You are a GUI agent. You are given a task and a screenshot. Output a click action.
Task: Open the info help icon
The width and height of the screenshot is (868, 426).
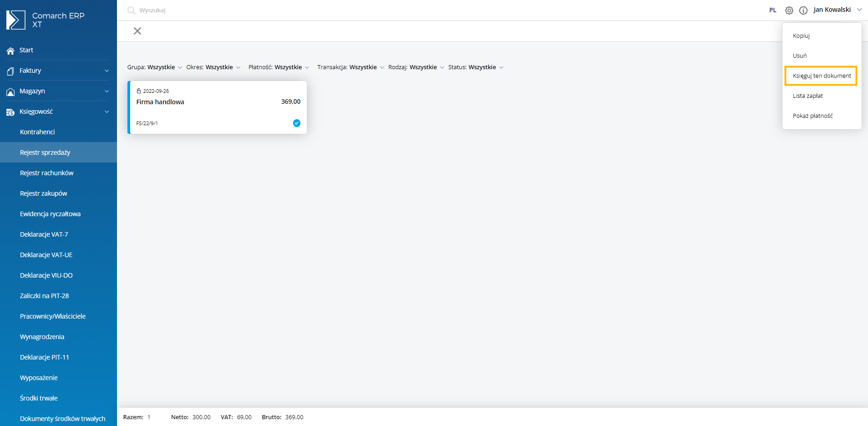tap(803, 10)
